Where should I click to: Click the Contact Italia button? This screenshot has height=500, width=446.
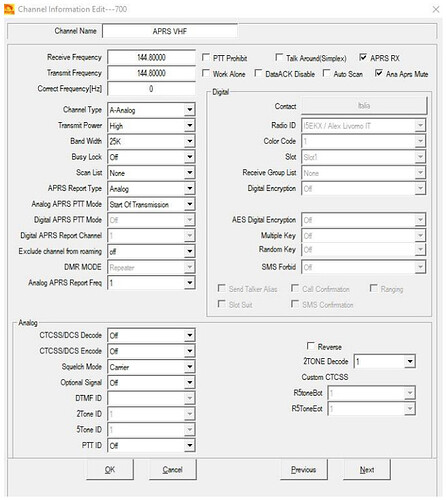[x=364, y=106]
